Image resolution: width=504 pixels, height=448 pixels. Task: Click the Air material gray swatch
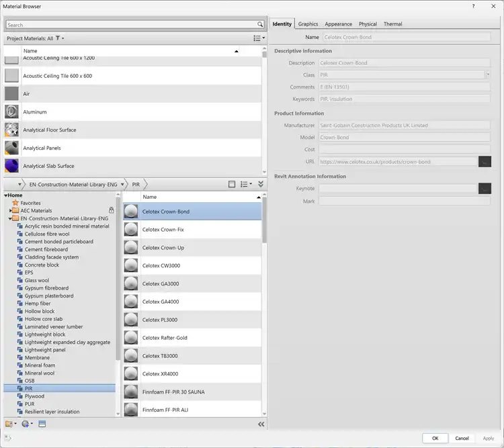11,94
